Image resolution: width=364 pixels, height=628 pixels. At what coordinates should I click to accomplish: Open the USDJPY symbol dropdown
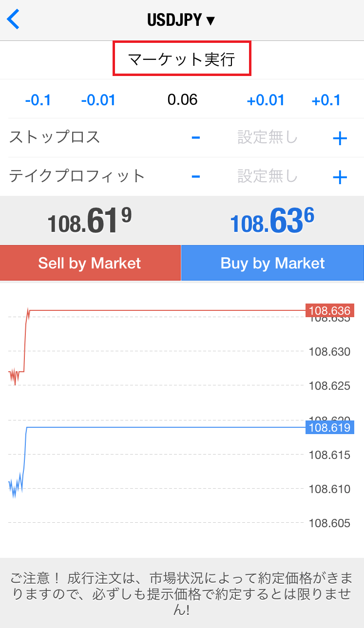(181, 20)
